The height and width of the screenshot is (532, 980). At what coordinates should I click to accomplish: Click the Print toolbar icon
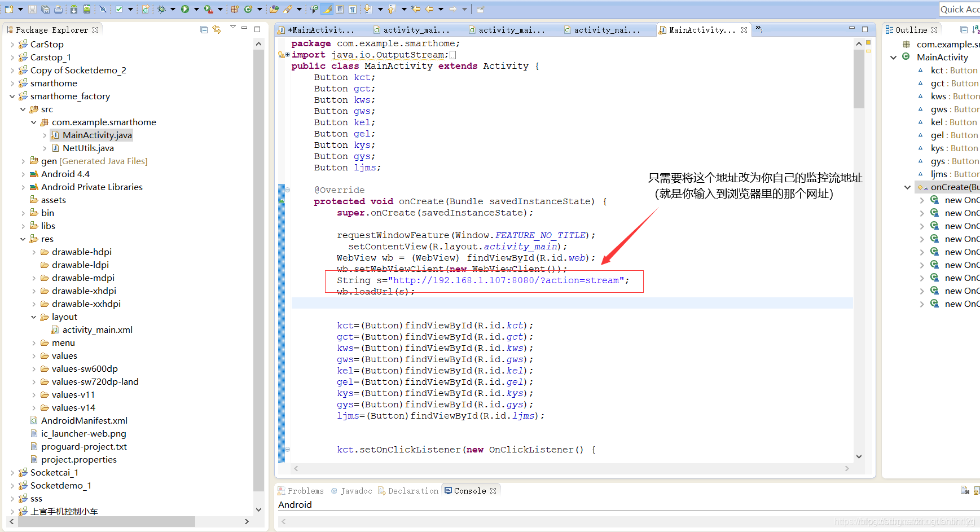pyautogui.click(x=58, y=9)
